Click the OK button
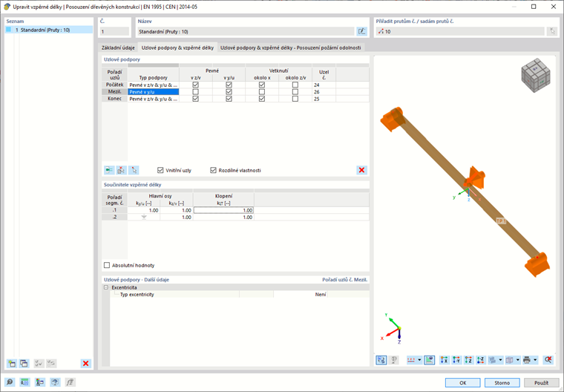 [462, 382]
